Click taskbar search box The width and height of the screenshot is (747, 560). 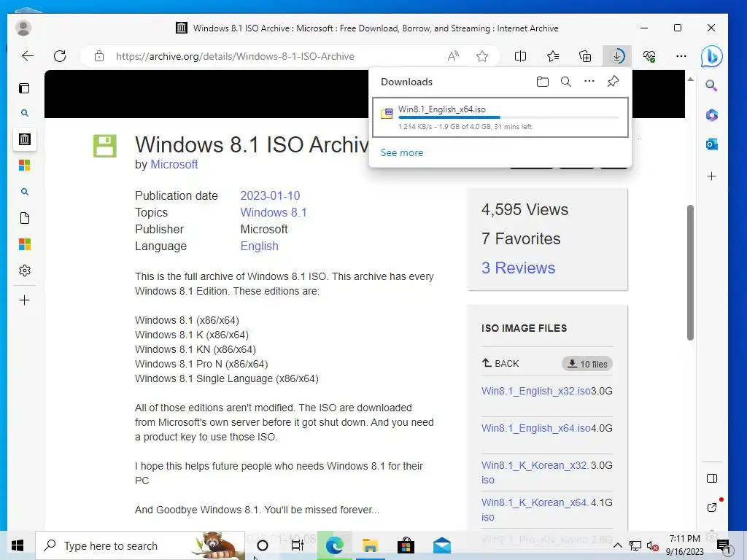[x=140, y=545]
